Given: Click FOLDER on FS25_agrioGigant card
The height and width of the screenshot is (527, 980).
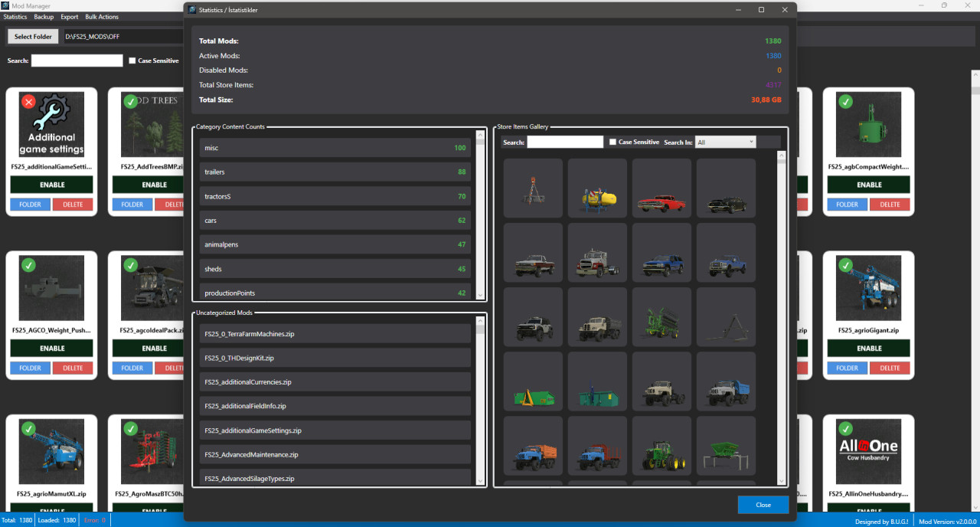Looking at the screenshot, I should [848, 368].
